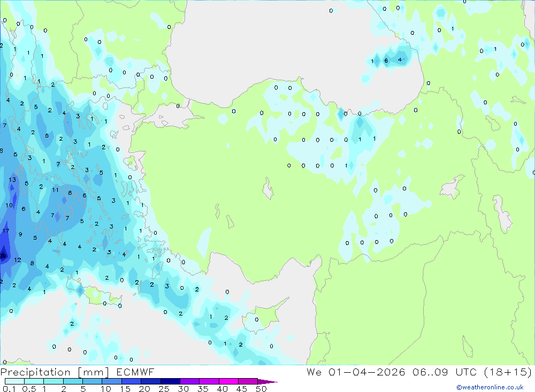This screenshot has width=535, height=392.
Task: Pick the 15–20 mm legend color swatch
Action: [131, 381]
